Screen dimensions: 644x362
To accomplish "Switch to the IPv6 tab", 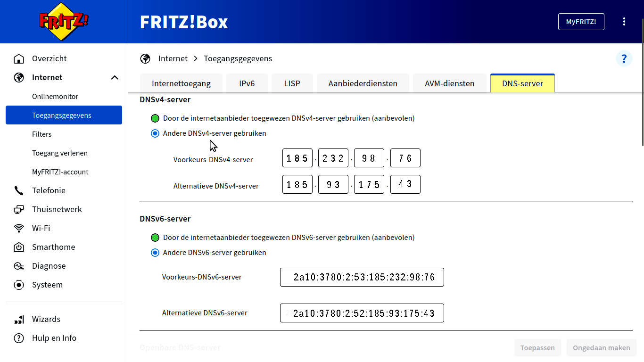I will tap(247, 83).
